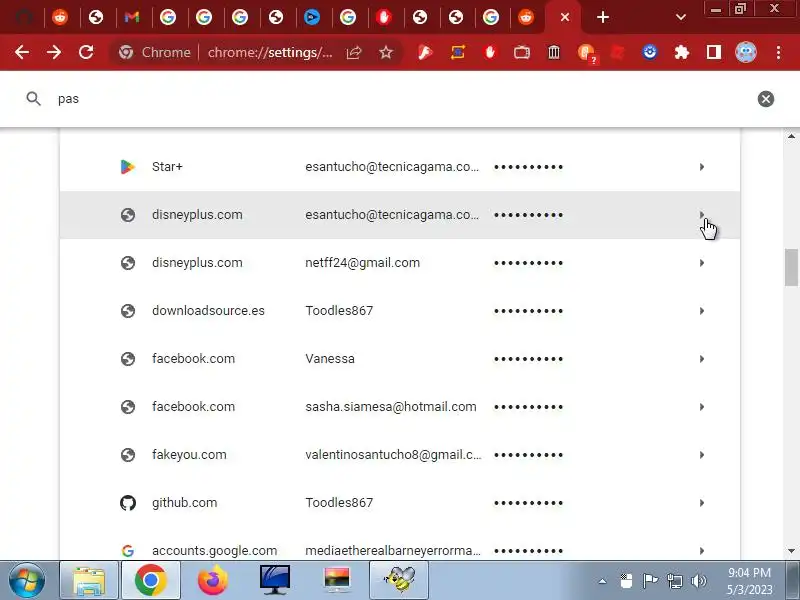Expand the Star+ password entry
This screenshot has height=600, width=800.
point(702,167)
